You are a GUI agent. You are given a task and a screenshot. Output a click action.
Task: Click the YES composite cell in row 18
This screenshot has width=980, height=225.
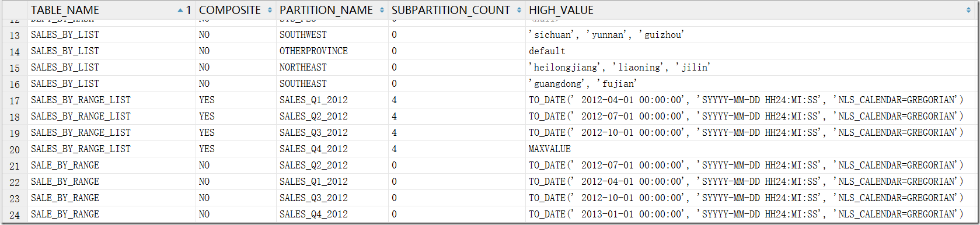coord(207,117)
